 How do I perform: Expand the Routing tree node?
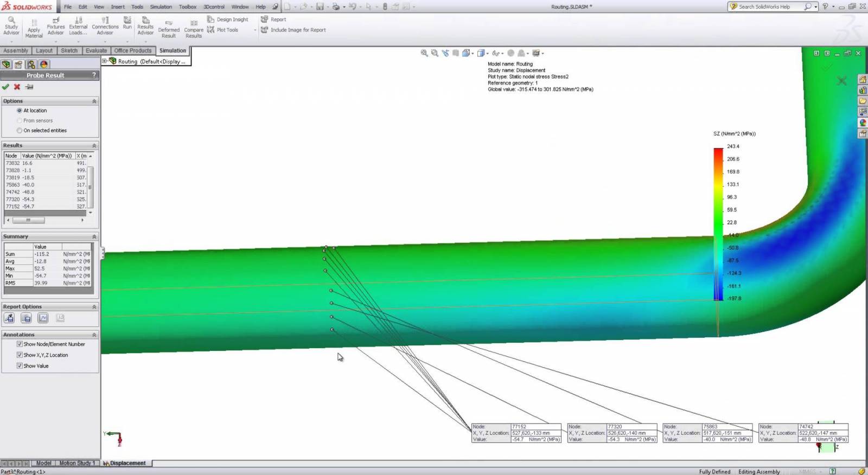tap(105, 61)
